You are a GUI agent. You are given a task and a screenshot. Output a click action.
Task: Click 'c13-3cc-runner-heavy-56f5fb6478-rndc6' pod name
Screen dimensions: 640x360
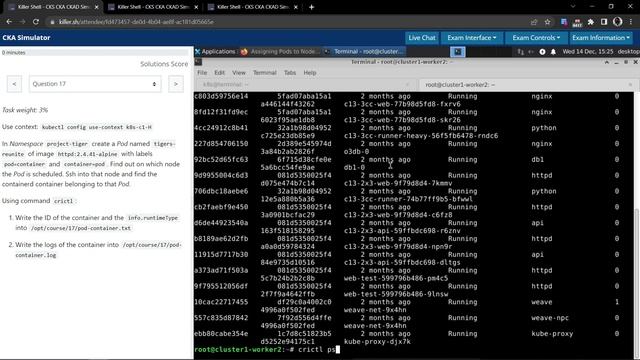(421, 136)
